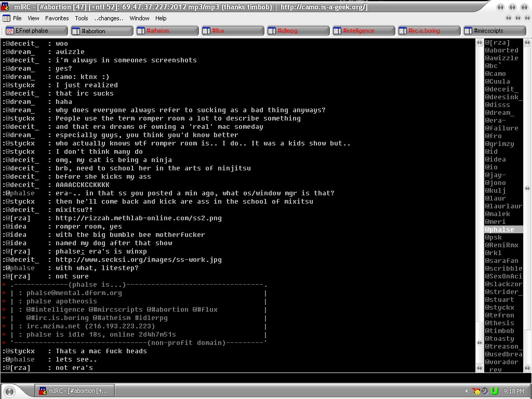Select @timbob in the nick list
The image size is (532, 399).
point(499,331)
